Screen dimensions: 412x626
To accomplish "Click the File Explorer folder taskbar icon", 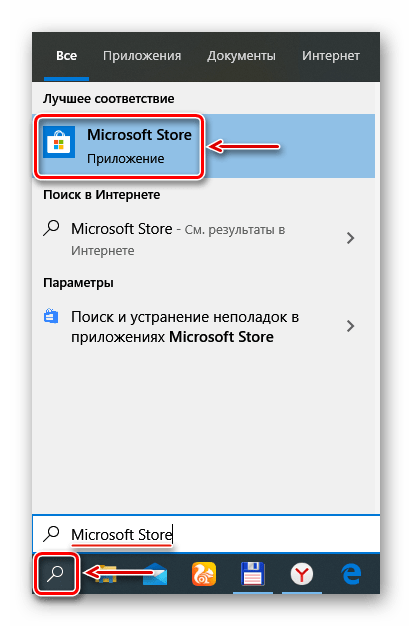I will pyautogui.click(x=105, y=574).
